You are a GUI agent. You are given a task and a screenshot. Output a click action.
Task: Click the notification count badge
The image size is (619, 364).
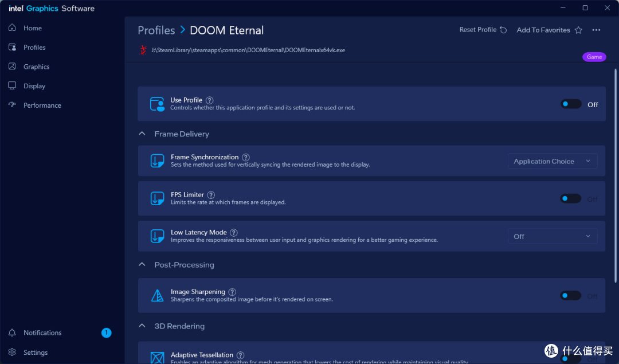pos(106,333)
